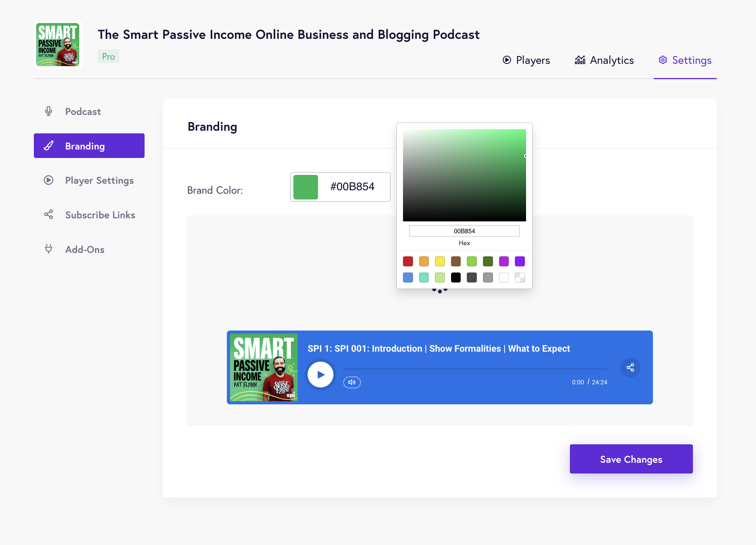Viewport: 756px width, 545px height.
Task: Click the play-circle icon in the Players tab
Action: coord(507,60)
